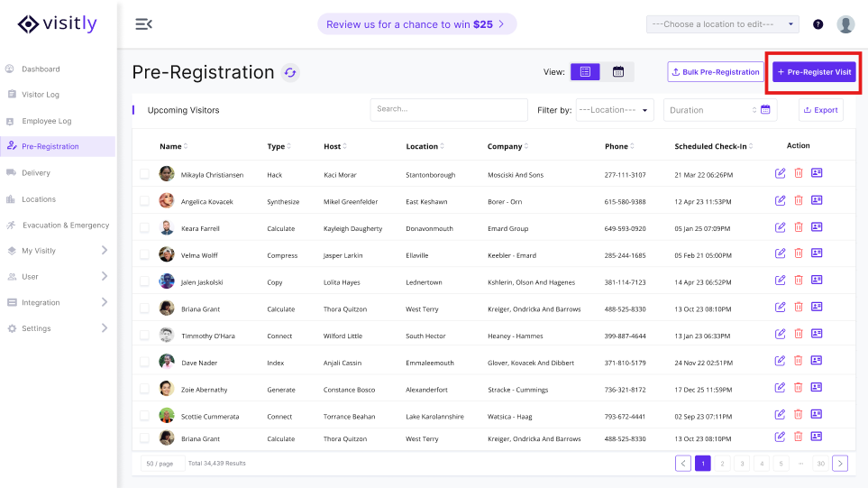
Task: Select Angelica Kovacek's row checkbox
Action: pos(144,201)
